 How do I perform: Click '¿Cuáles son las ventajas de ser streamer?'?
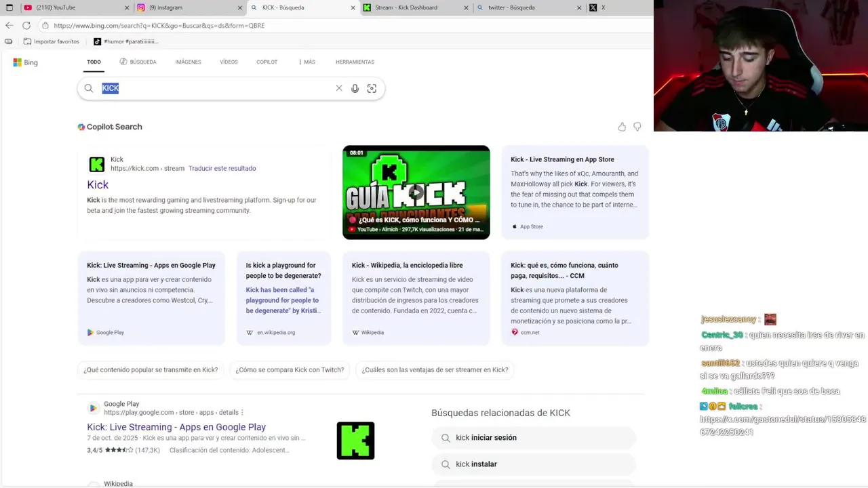point(435,370)
